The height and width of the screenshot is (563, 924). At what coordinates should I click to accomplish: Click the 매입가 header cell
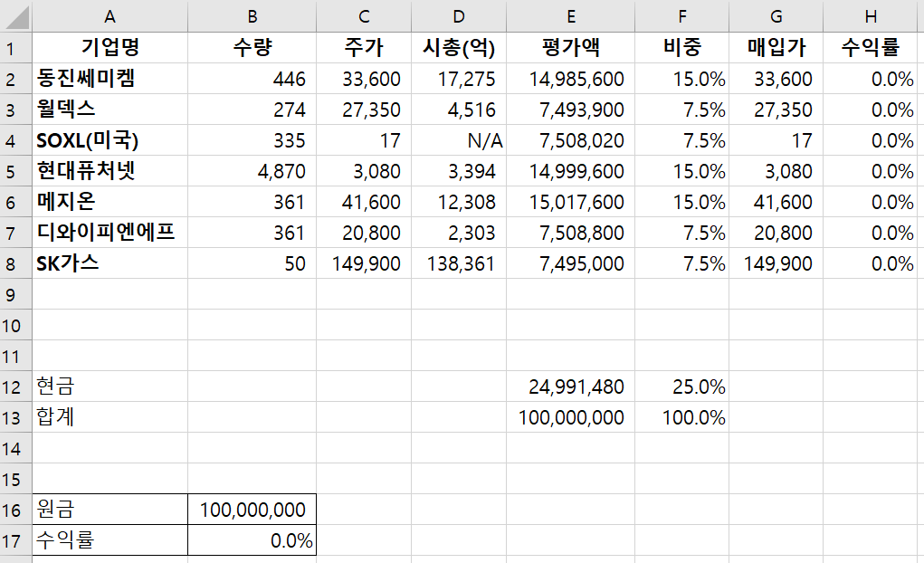pyautogui.click(x=776, y=48)
